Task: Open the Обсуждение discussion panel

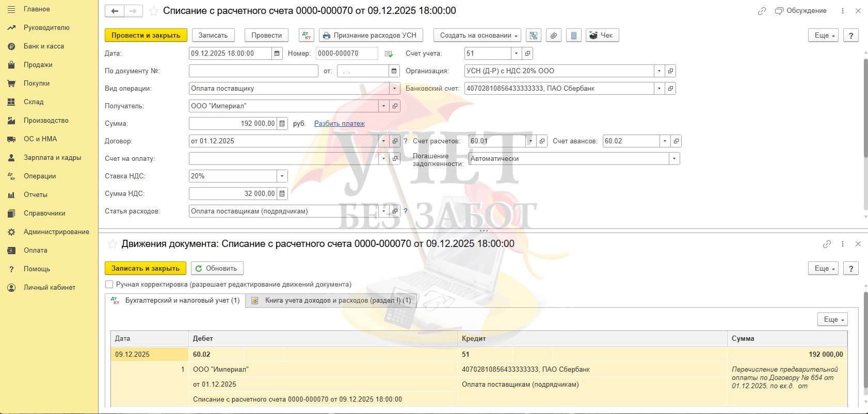Action: (x=801, y=11)
